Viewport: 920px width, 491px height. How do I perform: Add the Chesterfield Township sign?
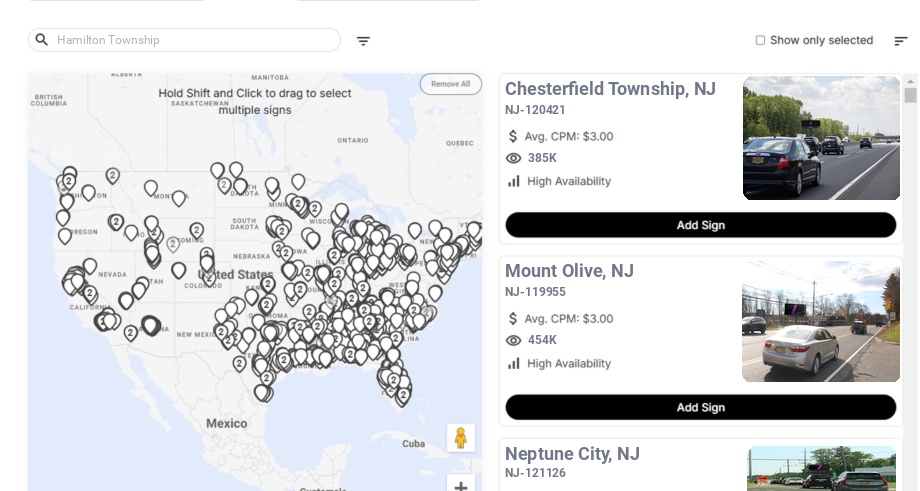(700, 225)
